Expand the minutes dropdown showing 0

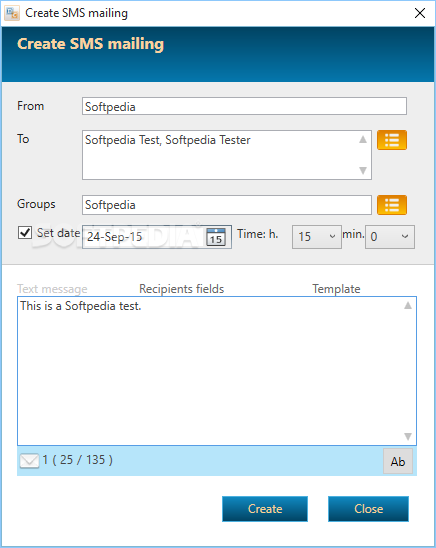coord(390,237)
